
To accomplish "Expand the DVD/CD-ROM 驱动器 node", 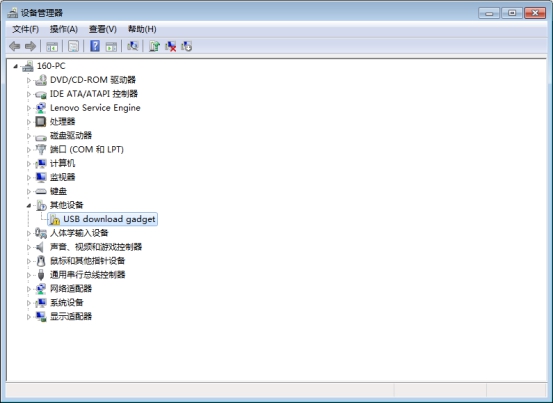I will pyautogui.click(x=29, y=80).
